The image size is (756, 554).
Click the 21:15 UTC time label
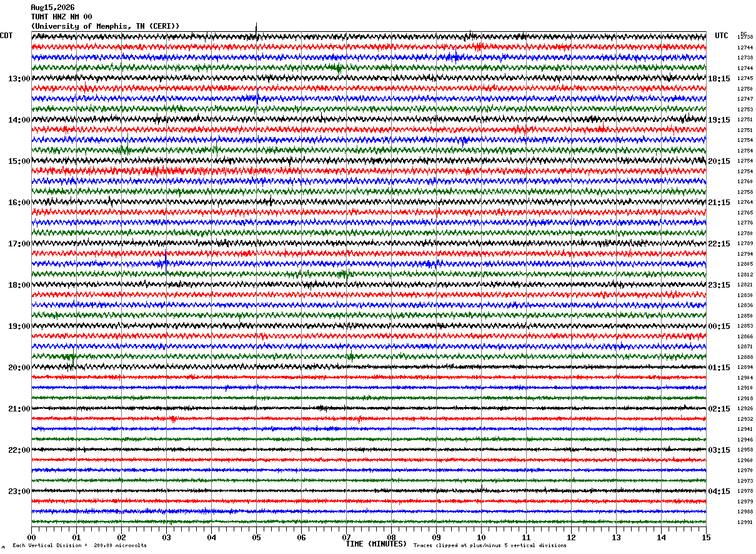(719, 203)
